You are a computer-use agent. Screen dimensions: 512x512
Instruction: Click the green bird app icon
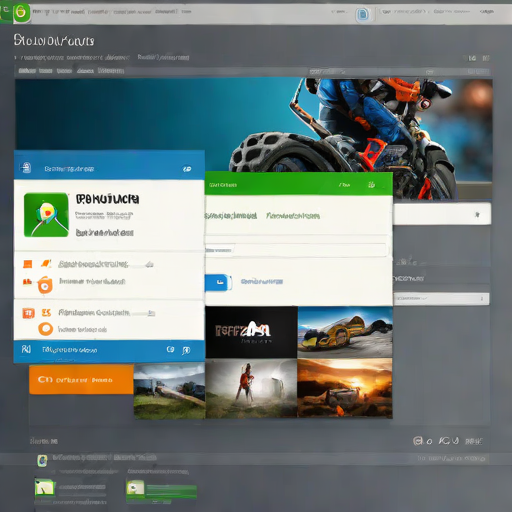46,215
